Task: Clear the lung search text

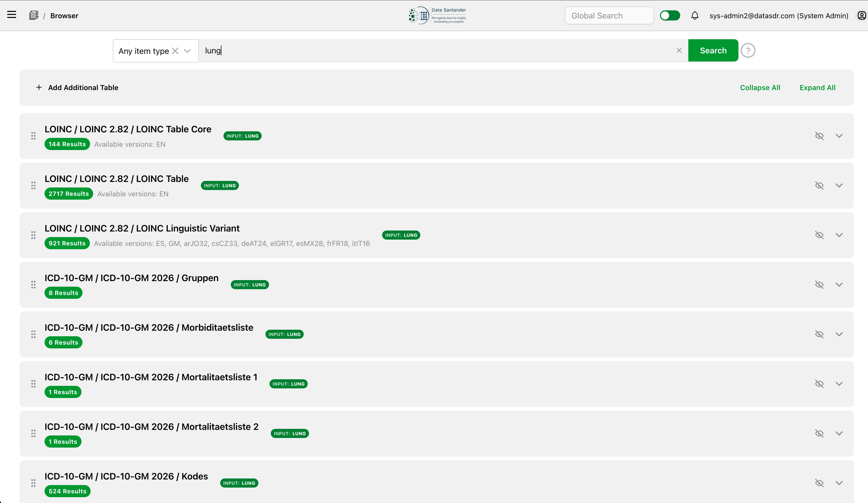Action: tap(679, 51)
